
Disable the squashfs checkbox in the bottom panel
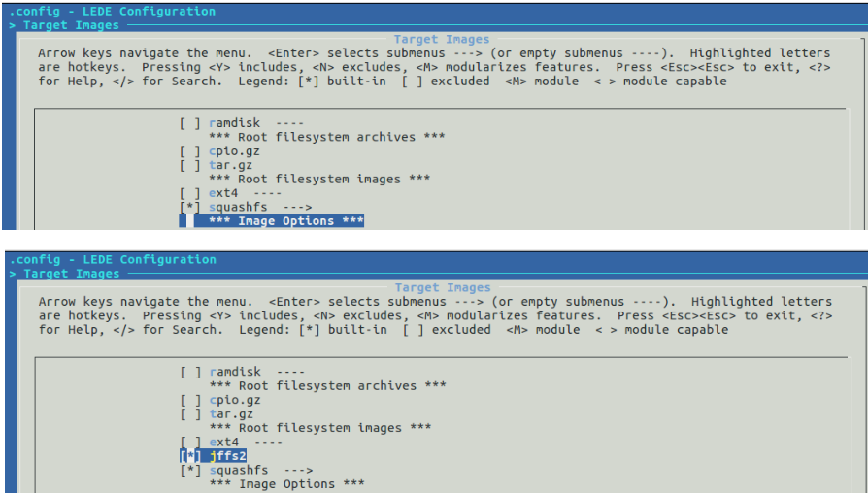190,471
